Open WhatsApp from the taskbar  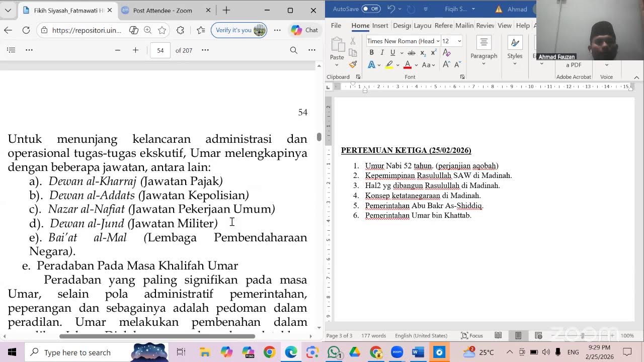(334, 352)
